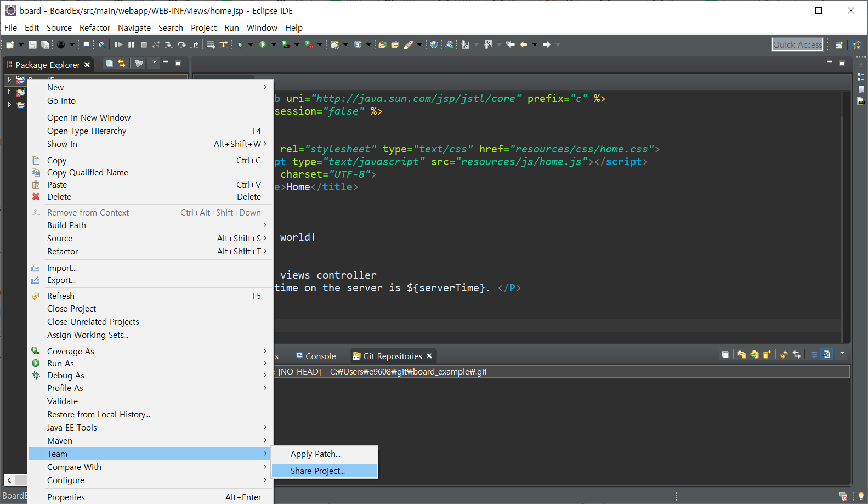Expand the New submenu arrow
The height and width of the screenshot is (504, 868).
point(265,87)
